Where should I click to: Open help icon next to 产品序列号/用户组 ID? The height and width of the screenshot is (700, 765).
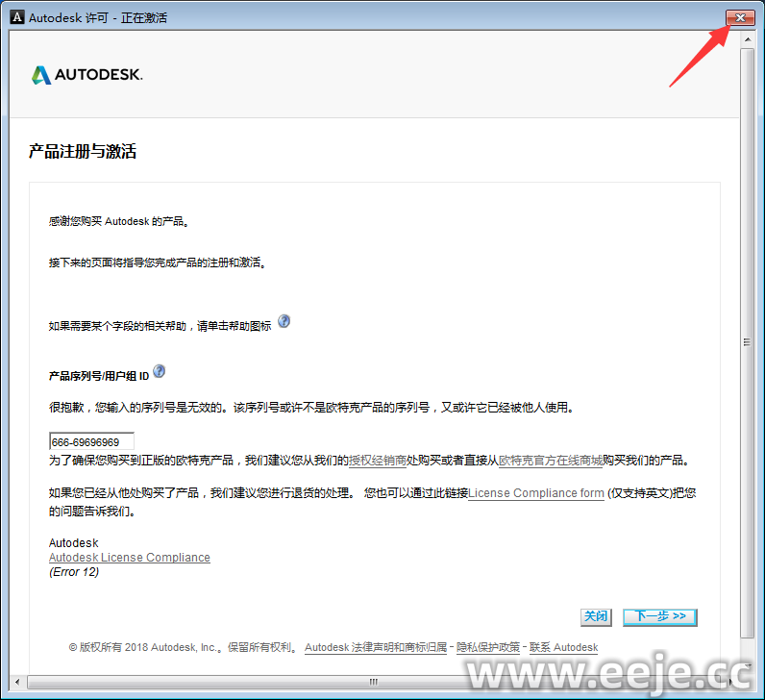pyautogui.click(x=160, y=371)
